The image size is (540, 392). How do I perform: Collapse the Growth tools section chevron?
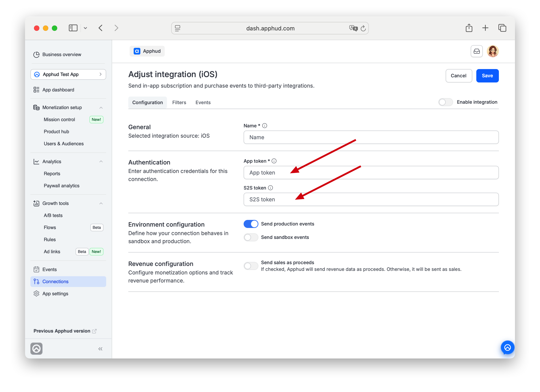pos(101,204)
